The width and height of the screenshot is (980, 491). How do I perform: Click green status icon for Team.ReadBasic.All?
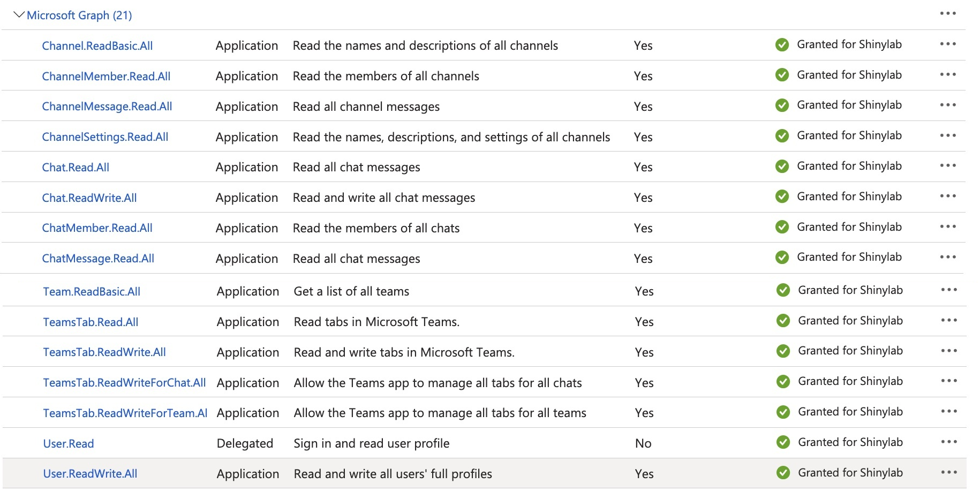[783, 290]
